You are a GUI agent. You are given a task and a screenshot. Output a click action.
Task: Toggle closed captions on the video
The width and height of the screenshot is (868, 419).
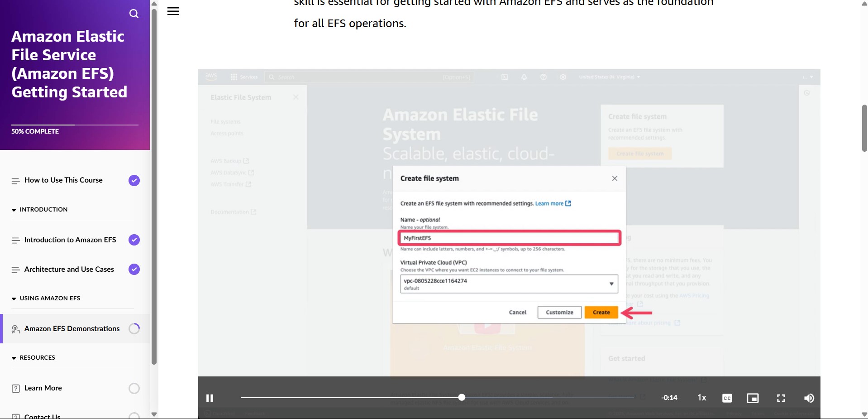click(727, 398)
